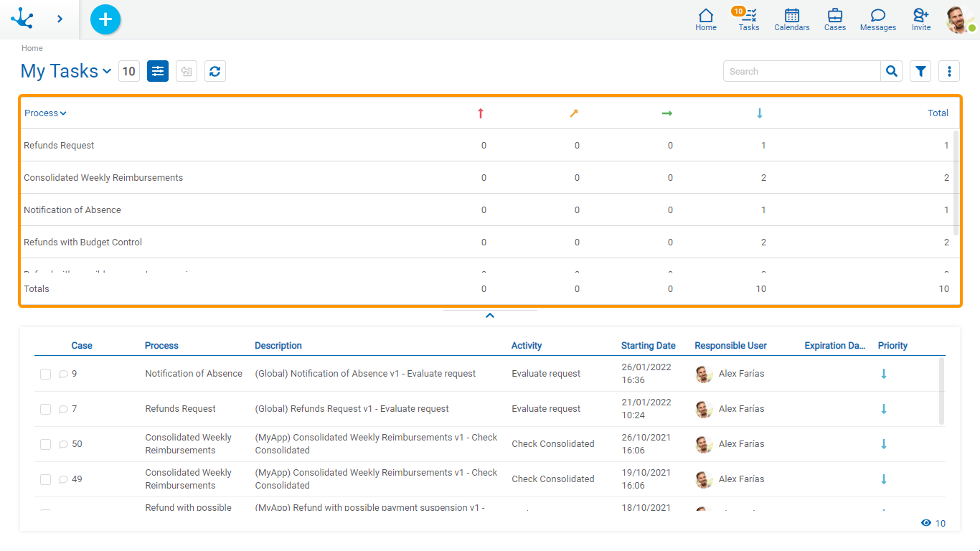The width and height of the screenshot is (980, 551).
Task: Select Refunds Request summary row
Action: click(x=486, y=145)
